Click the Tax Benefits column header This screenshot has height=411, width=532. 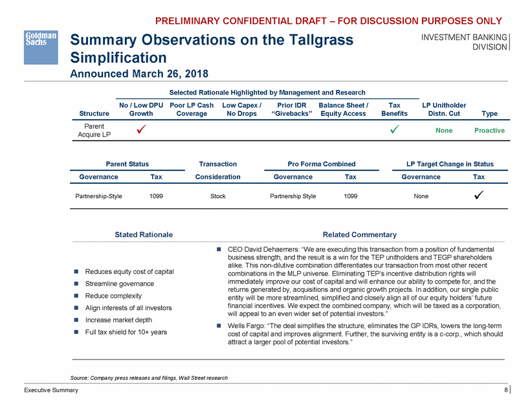tap(394, 109)
